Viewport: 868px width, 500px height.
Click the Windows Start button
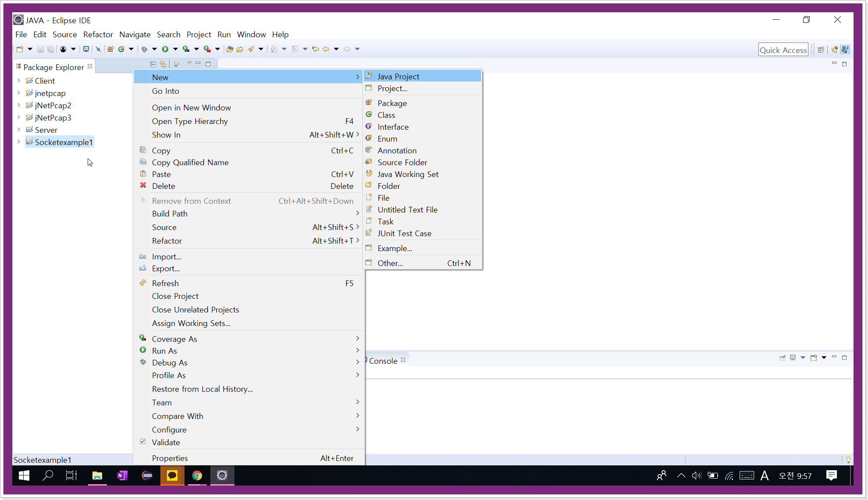[24, 475]
